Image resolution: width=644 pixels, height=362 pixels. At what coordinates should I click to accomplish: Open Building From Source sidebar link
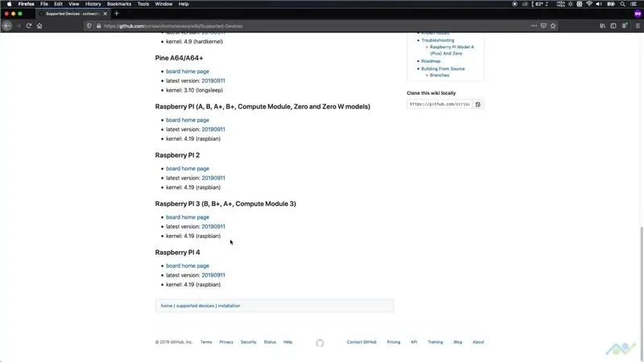(x=444, y=69)
